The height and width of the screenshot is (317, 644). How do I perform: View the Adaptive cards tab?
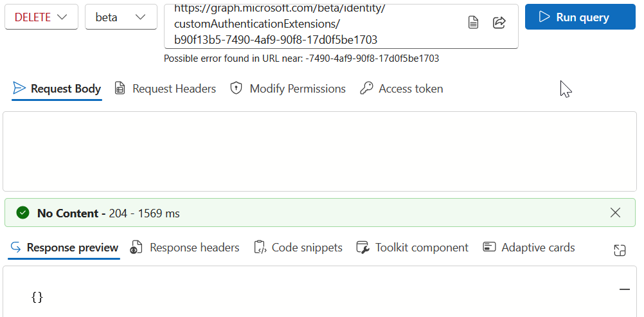(x=528, y=248)
